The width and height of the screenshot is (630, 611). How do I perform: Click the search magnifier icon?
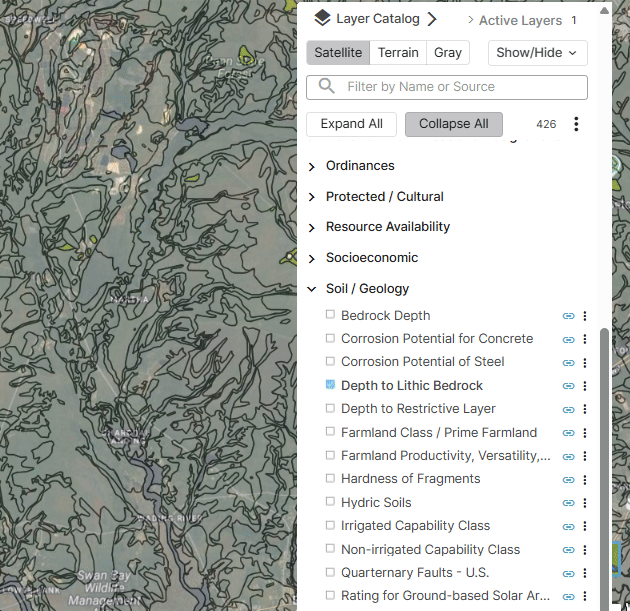coord(326,86)
